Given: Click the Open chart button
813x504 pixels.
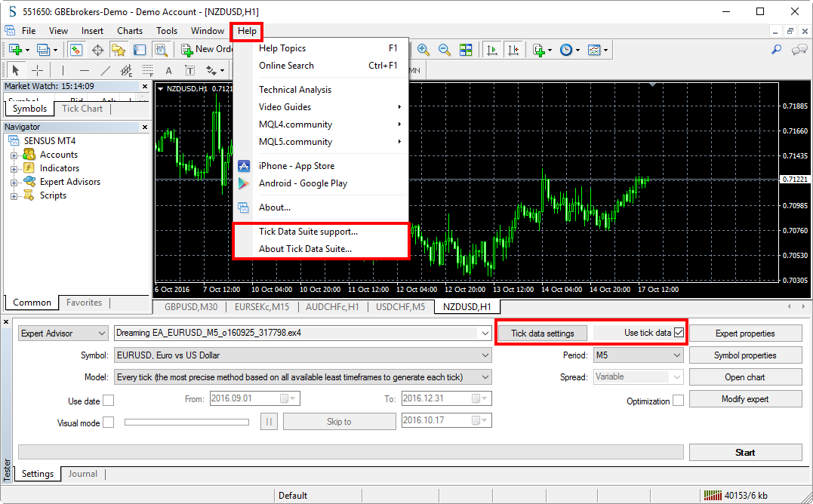Looking at the screenshot, I should coord(745,377).
